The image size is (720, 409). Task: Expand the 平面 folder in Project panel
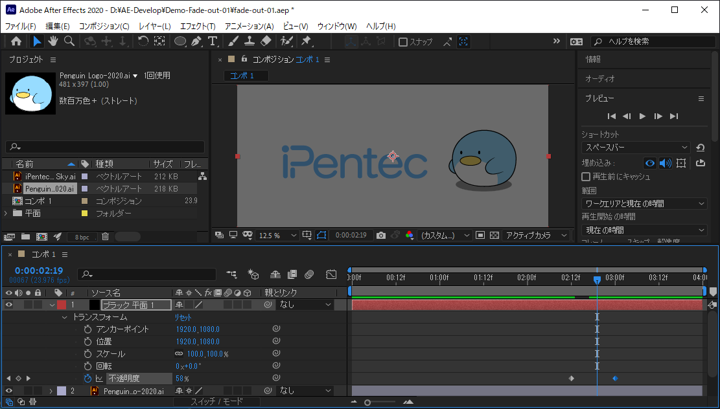click(x=6, y=213)
